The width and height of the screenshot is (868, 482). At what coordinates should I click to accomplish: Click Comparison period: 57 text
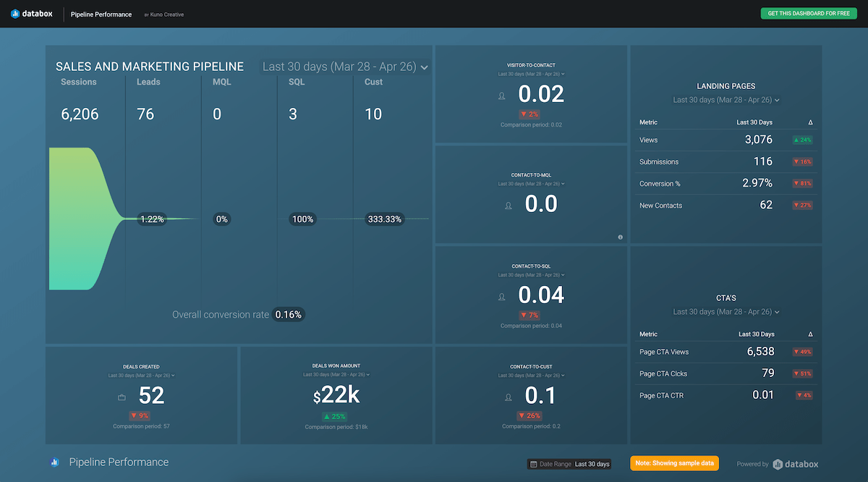point(141,426)
